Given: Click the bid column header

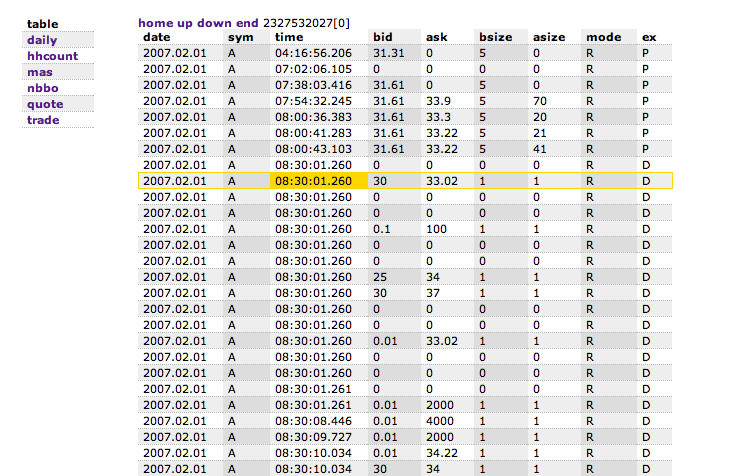Looking at the screenshot, I should tap(383, 37).
